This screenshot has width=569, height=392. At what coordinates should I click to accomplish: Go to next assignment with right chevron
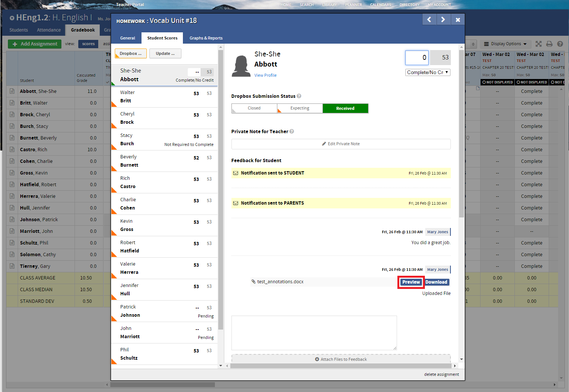(x=443, y=20)
